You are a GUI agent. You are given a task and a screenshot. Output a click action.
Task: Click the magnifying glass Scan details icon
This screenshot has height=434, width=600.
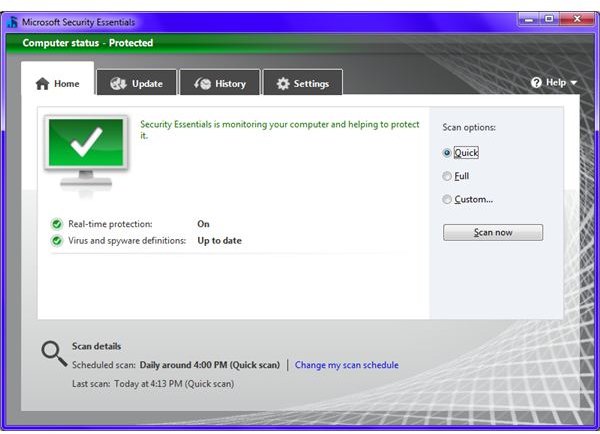tap(54, 354)
